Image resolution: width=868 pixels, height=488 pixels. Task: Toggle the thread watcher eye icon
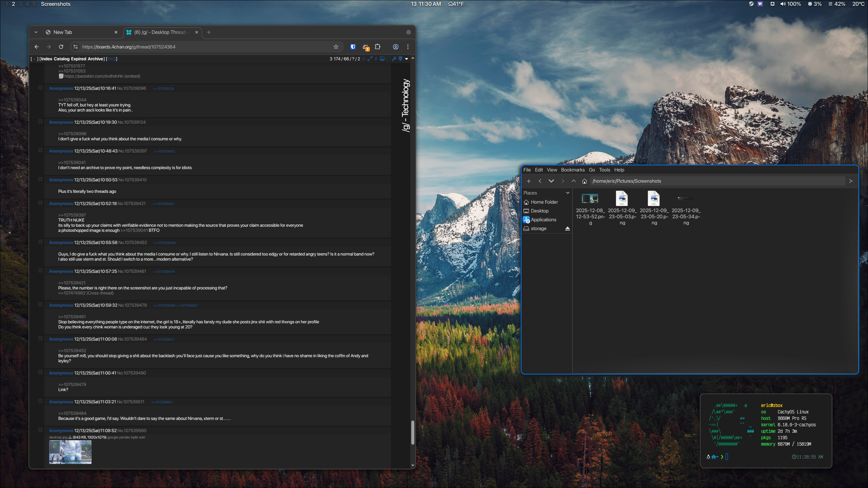[364, 59]
